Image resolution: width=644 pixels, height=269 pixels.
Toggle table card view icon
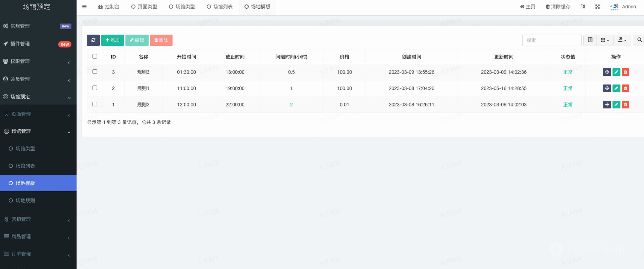pyautogui.click(x=590, y=40)
